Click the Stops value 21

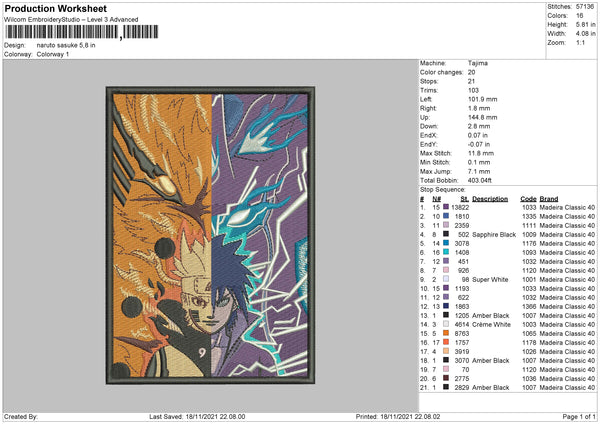coord(471,82)
